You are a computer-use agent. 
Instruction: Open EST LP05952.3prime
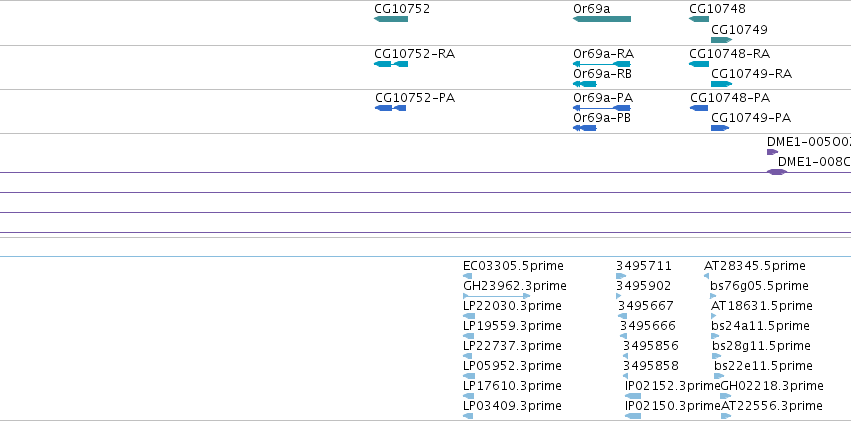(x=469, y=376)
